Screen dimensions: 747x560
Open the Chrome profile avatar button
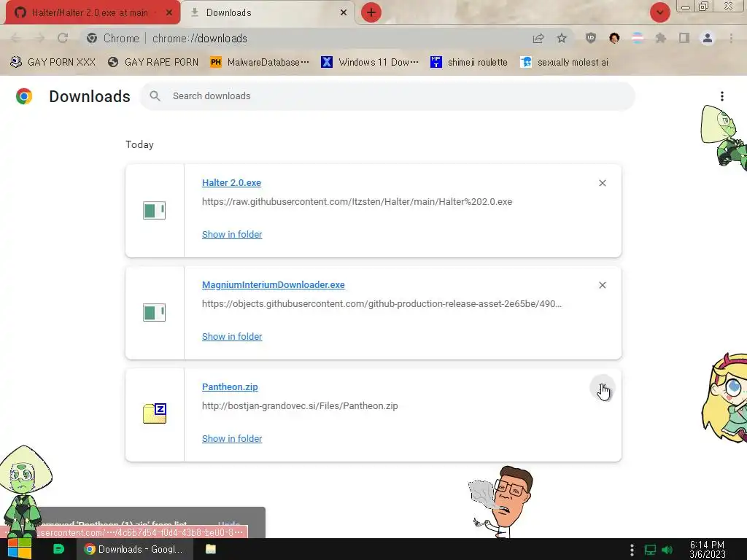(x=708, y=38)
